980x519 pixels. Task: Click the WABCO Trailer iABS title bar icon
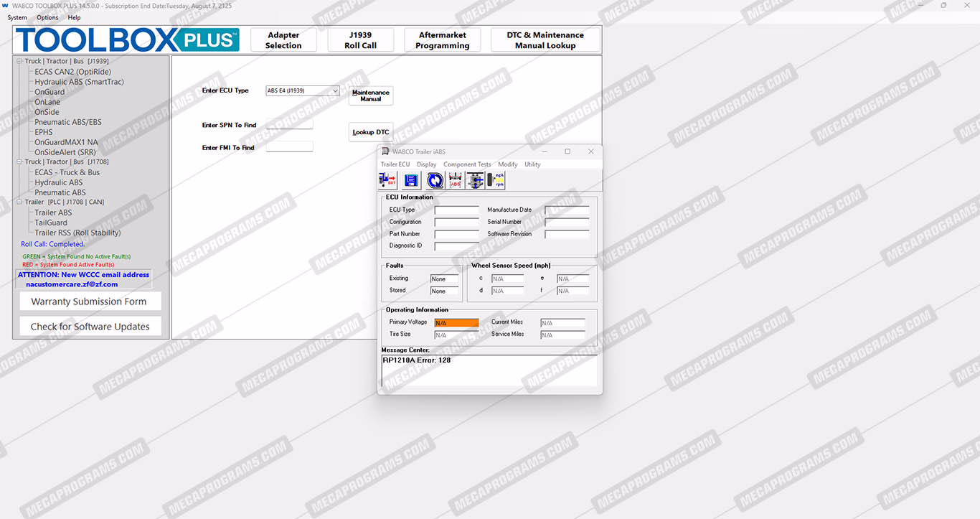point(385,151)
